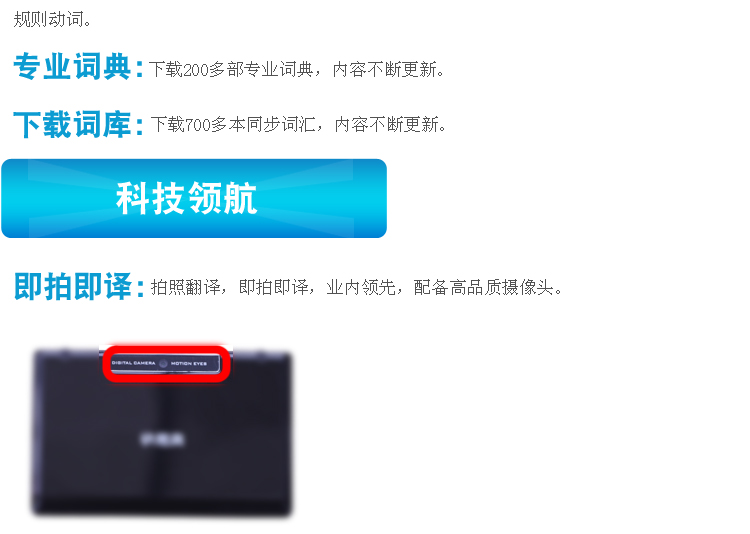Click the text 下载700多本同步词汇
750x534 pixels.
[x=233, y=125]
